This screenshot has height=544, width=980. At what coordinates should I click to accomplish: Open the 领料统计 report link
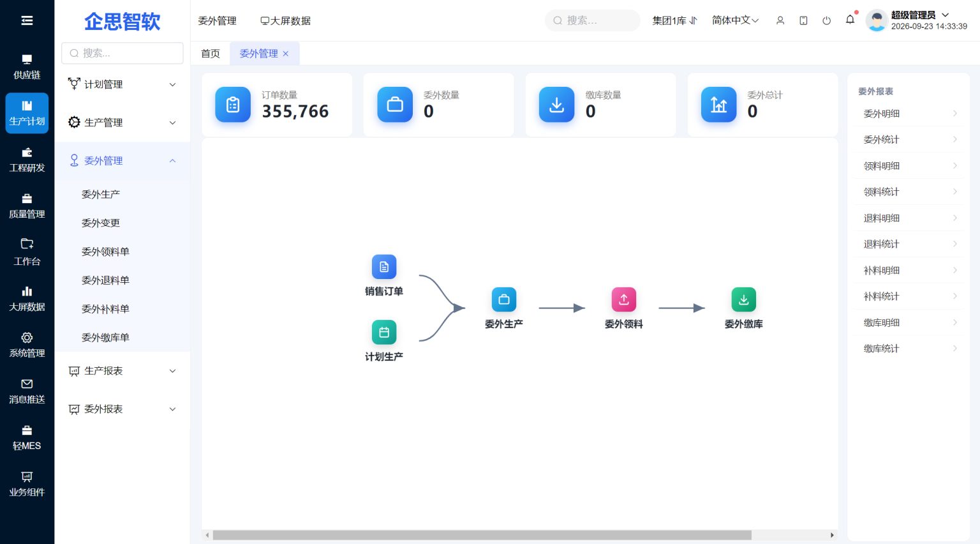[909, 192]
